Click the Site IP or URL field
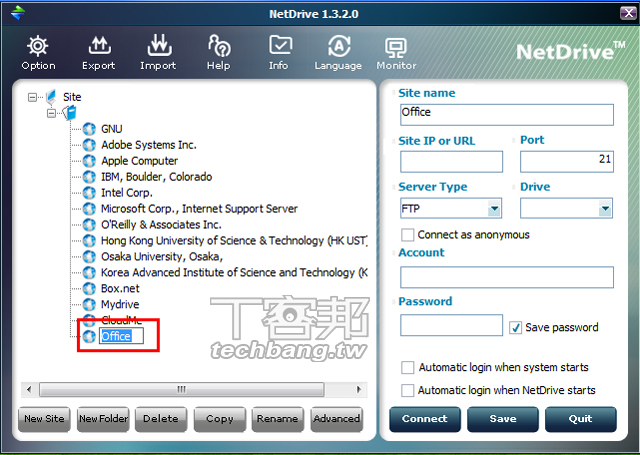640x455 pixels. [451, 162]
